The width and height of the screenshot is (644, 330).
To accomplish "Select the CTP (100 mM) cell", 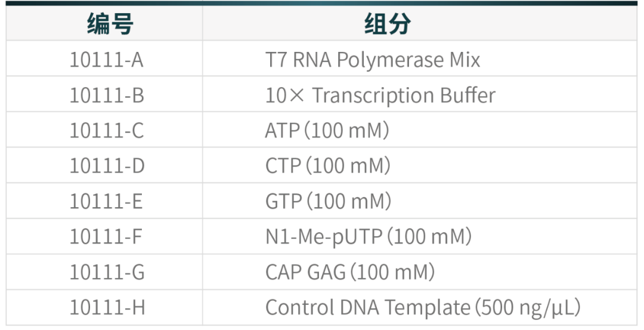I will (x=420, y=165).
